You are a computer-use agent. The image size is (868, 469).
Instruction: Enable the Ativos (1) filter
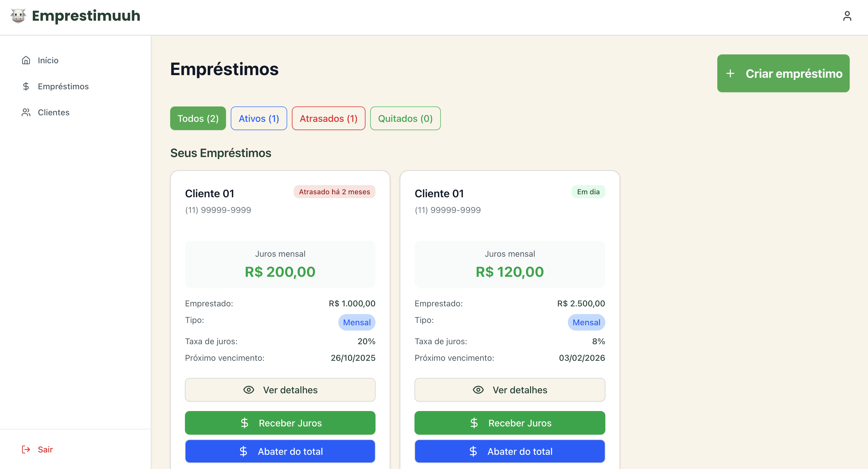(259, 118)
